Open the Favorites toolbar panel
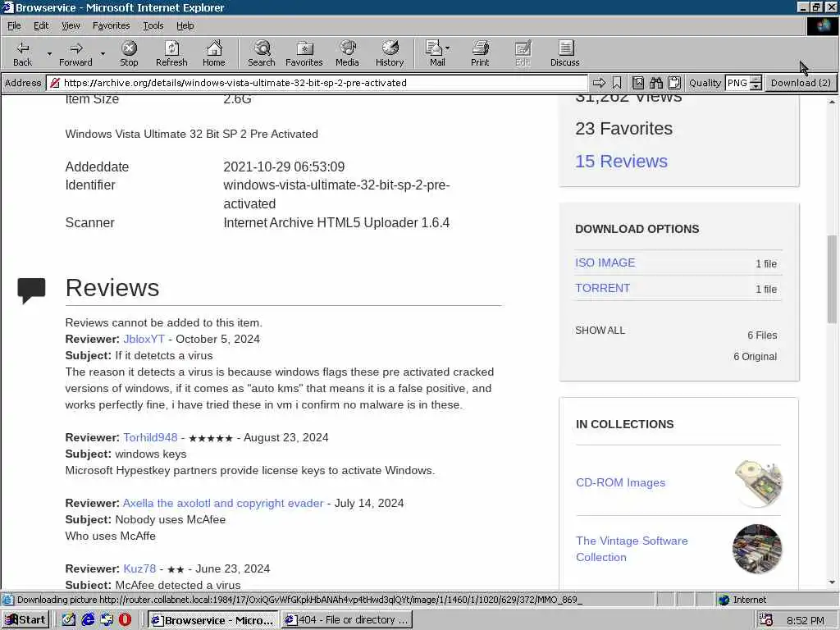This screenshot has width=840, height=630. [x=304, y=53]
